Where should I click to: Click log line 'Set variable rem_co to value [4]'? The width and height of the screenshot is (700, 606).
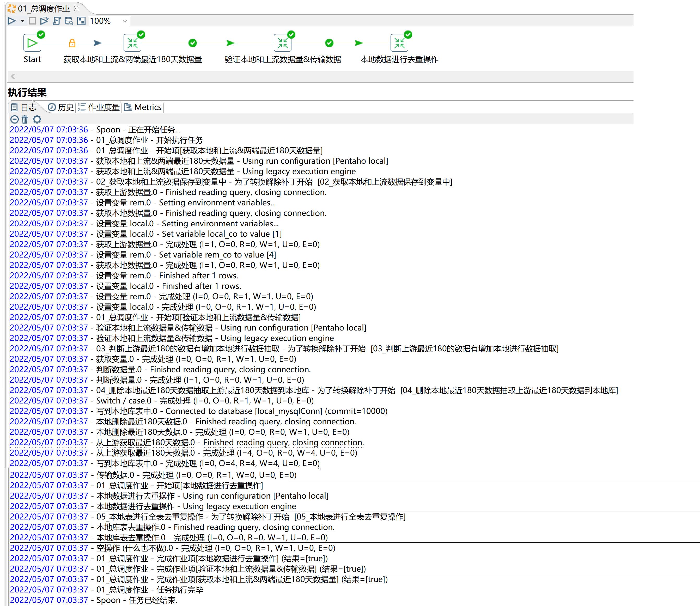click(143, 255)
